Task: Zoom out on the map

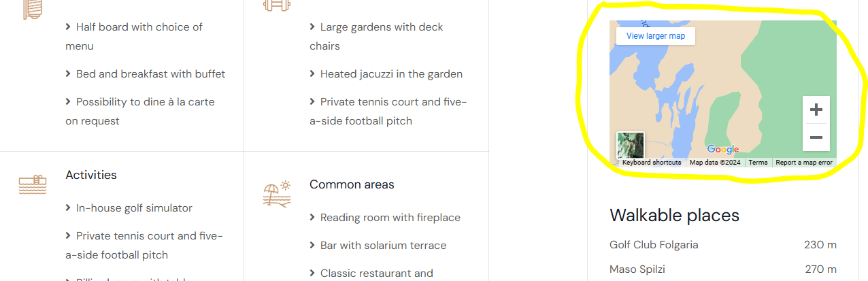Action: pyautogui.click(x=816, y=137)
